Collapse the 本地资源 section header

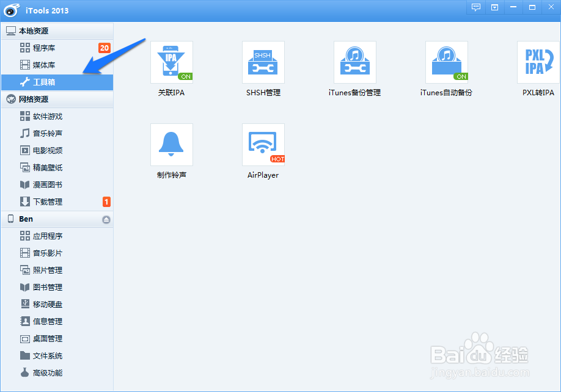pos(57,31)
